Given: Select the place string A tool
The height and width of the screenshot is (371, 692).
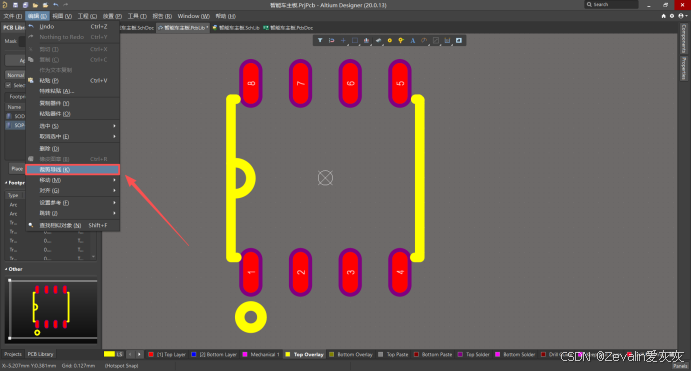Looking at the screenshot, I should coord(413,40).
